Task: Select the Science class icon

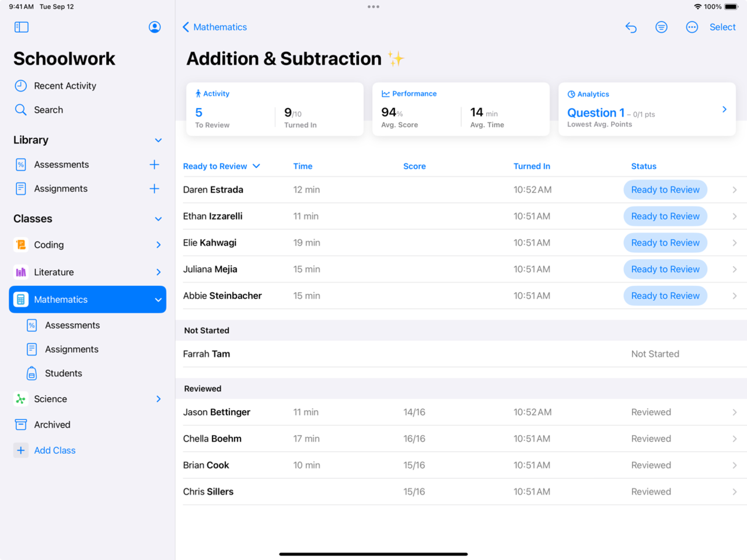Action: pos(20,399)
